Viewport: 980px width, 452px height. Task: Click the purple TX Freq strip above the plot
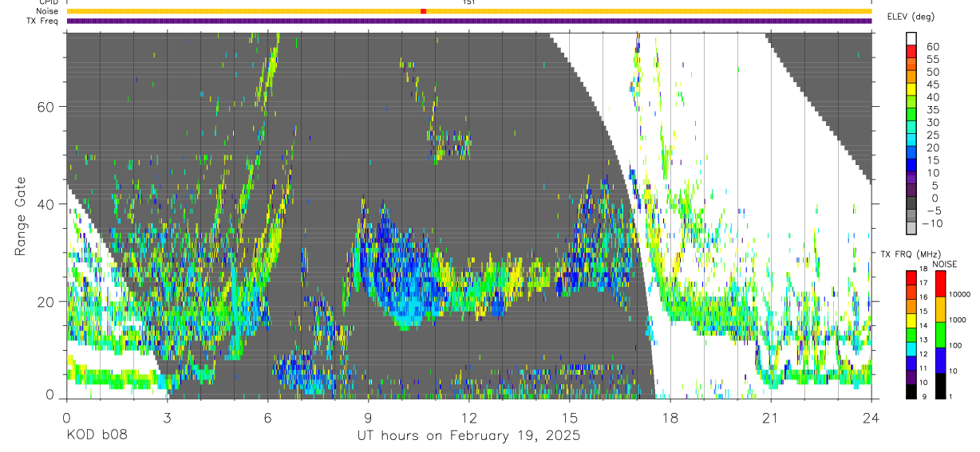point(469,21)
